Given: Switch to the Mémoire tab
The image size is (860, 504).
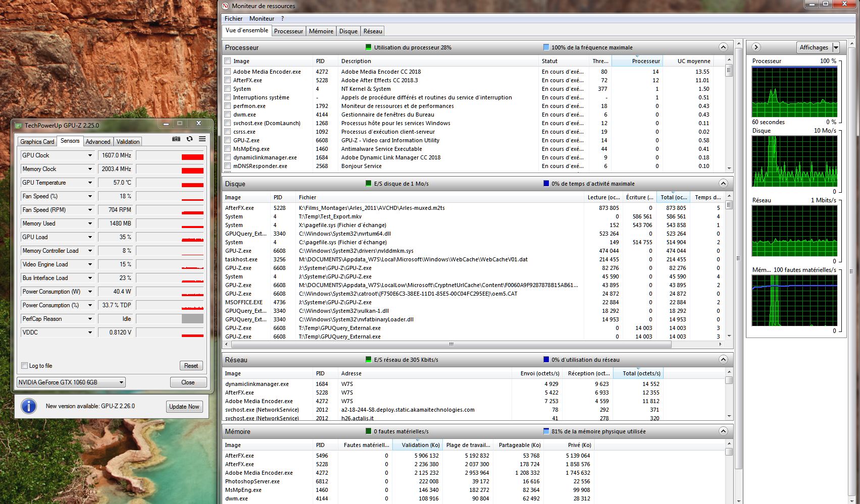Looking at the screenshot, I should tap(321, 31).
